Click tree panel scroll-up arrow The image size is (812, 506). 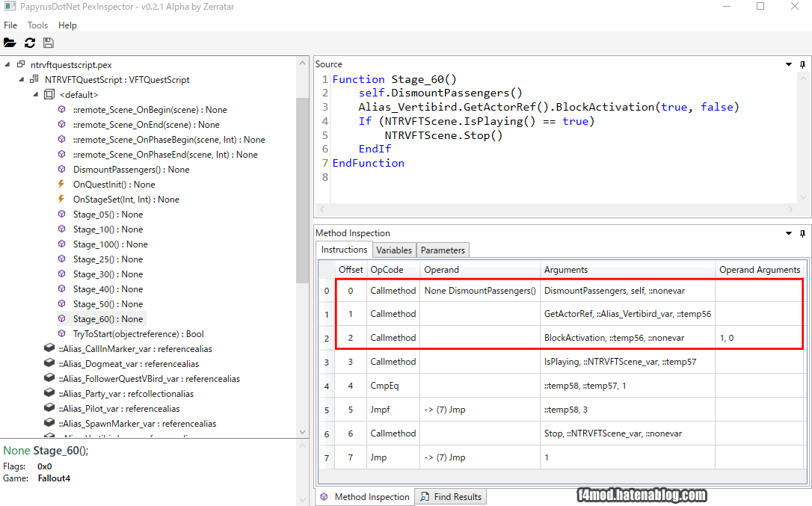(302, 63)
